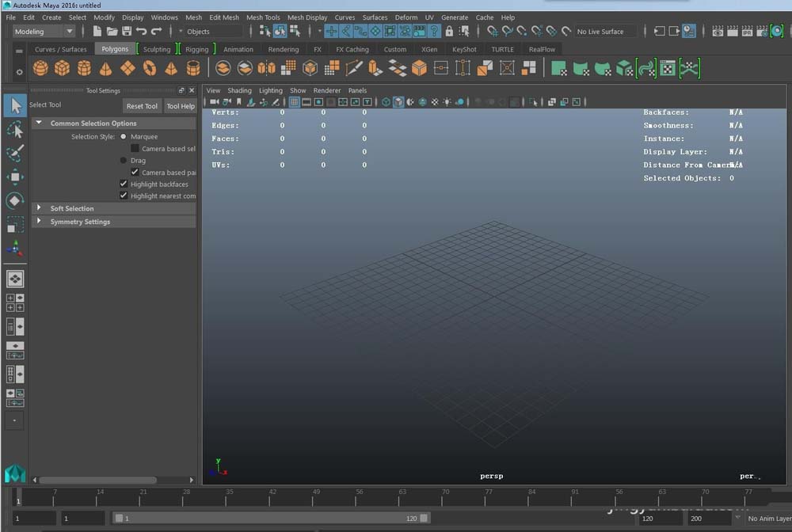
Task: Create a polygon sphere from the shelf
Action: 40,69
